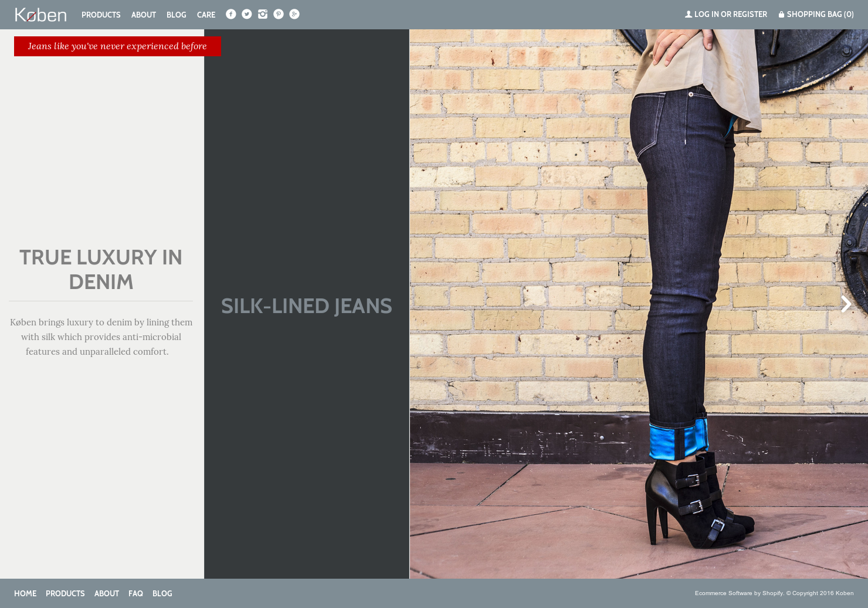Viewport: 868px width, 608px height.
Task: Advance to the next slide with right arrow
Action: 845,304
